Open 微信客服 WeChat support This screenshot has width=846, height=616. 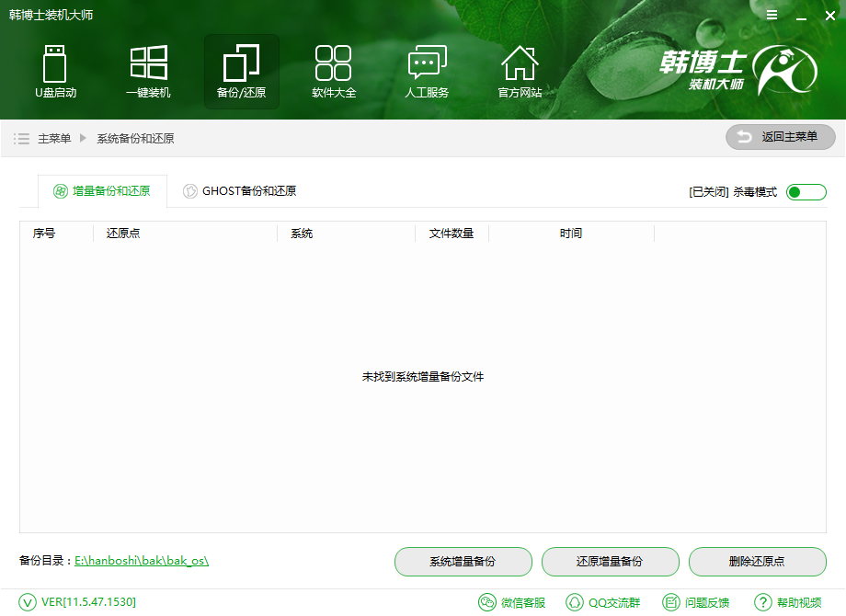[x=512, y=602]
